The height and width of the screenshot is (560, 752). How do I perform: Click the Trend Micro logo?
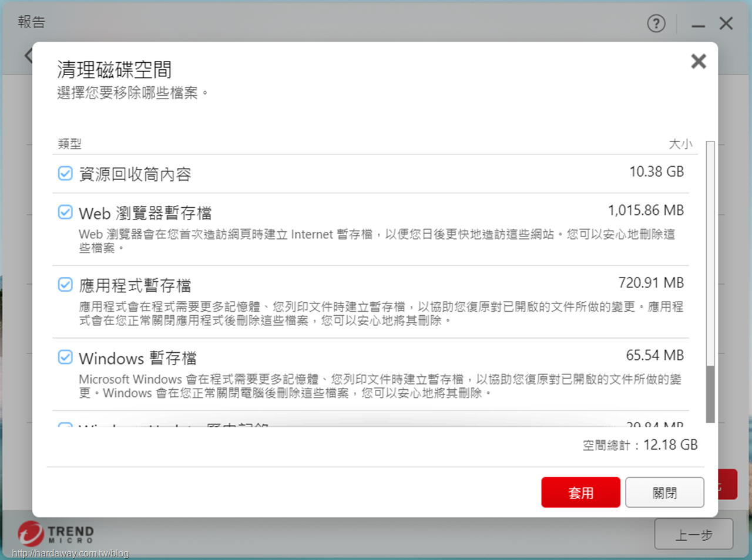click(x=56, y=534)
